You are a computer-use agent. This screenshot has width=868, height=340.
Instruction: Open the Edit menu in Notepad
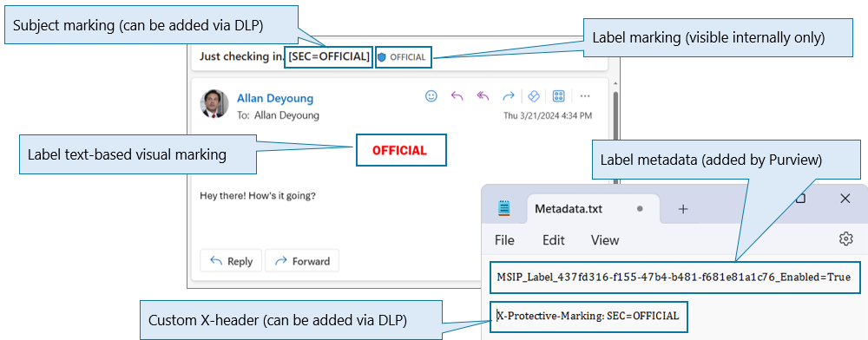554,240
